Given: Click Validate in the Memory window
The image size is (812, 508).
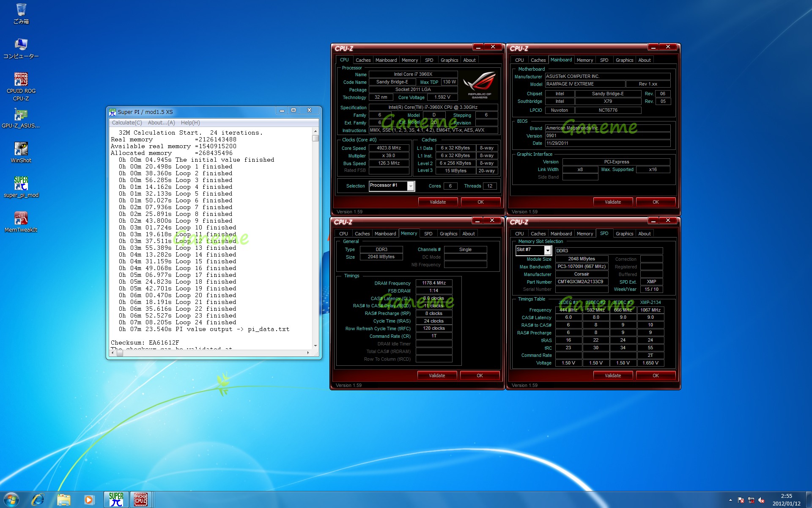Looking at the screenshot, I should pyautogui.click(x=437, y=375).
